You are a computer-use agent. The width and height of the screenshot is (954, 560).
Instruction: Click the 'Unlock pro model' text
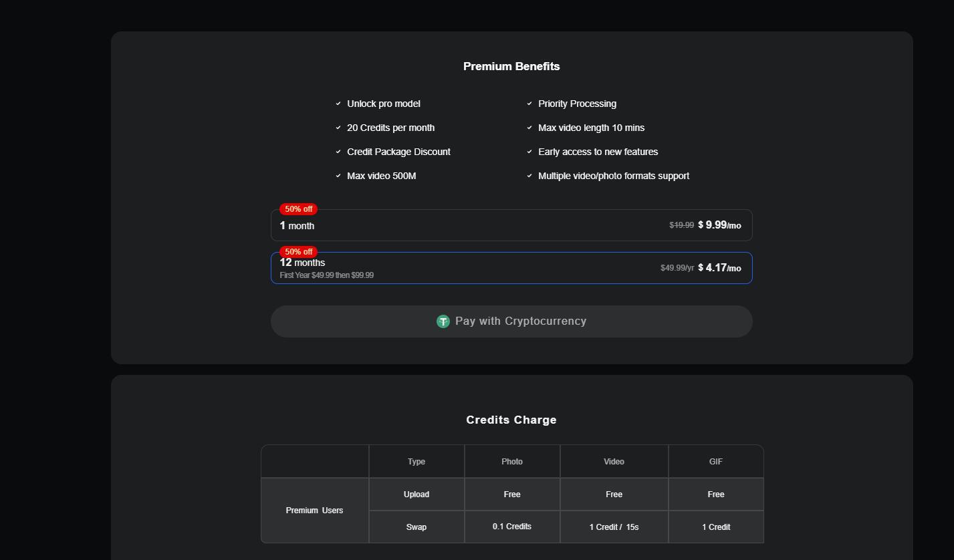[384, 104]
